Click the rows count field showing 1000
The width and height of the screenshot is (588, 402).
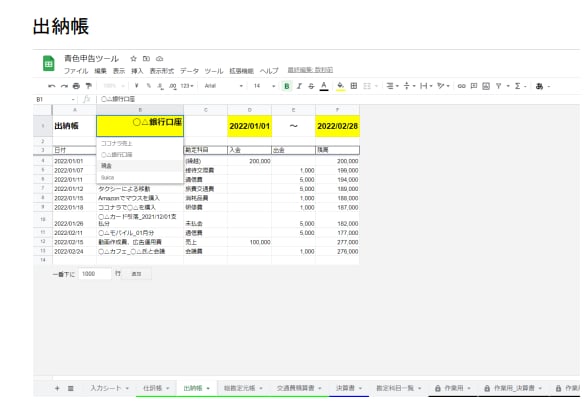[95, 274]
